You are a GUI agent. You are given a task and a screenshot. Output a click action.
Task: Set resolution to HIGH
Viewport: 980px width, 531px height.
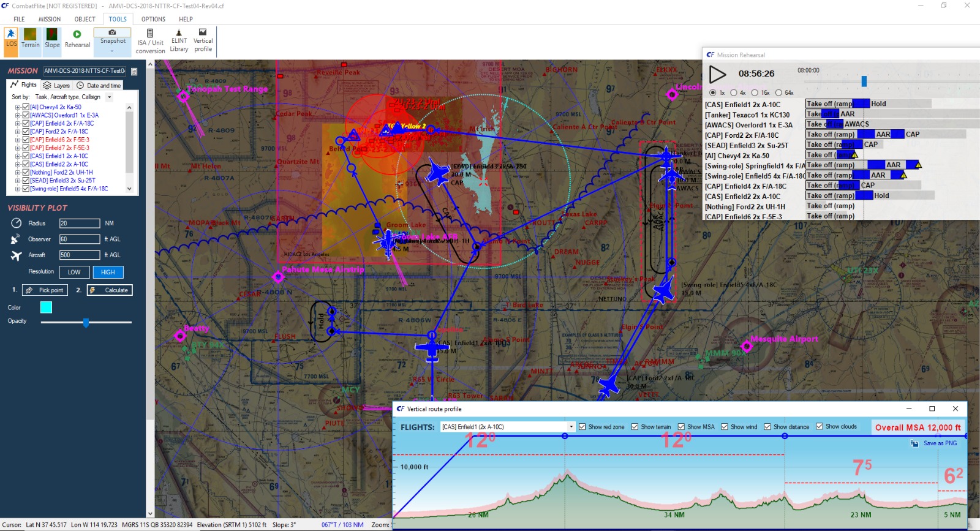108,272
